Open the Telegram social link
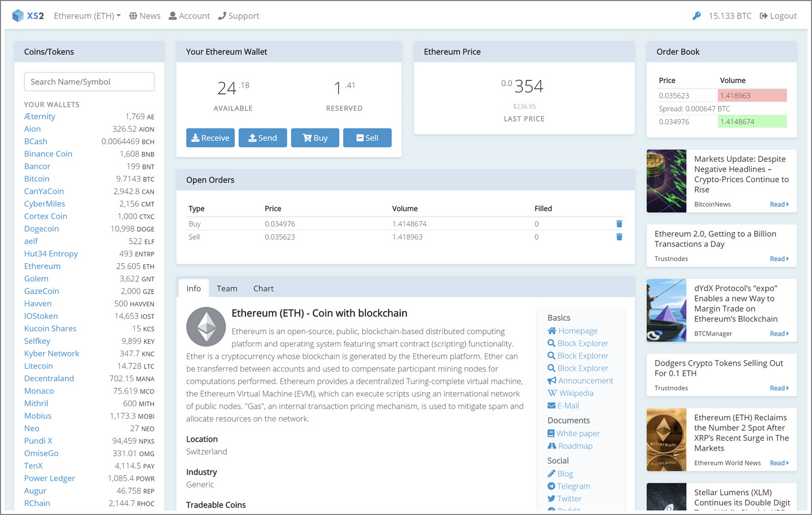Viewport: 812px width, 515px height. 569,486
